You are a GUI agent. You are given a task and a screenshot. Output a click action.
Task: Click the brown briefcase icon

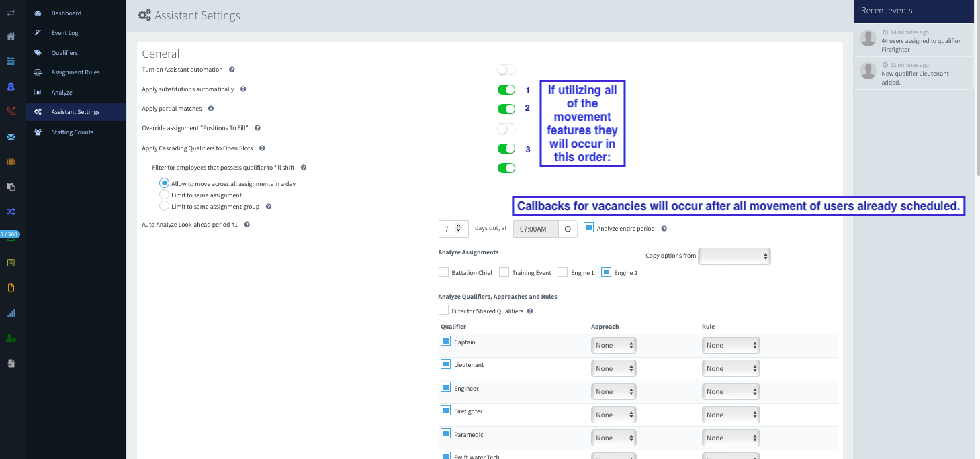(11, 162)
